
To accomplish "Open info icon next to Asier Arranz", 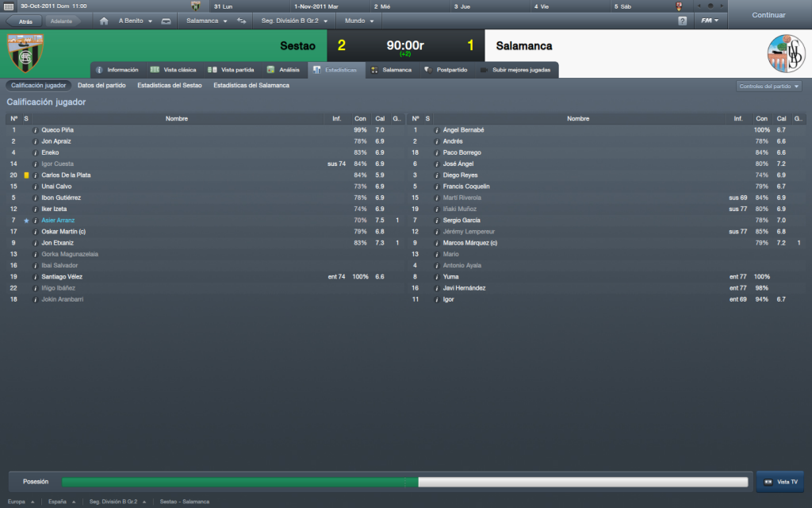I will coord(35,221).
